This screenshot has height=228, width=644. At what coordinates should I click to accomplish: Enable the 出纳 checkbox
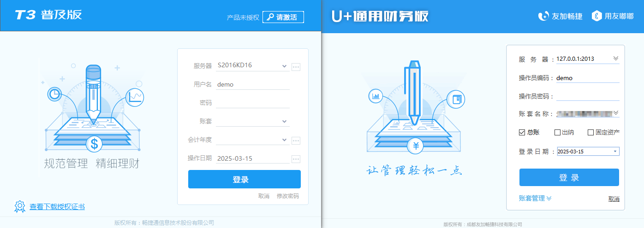pos(557,133)
